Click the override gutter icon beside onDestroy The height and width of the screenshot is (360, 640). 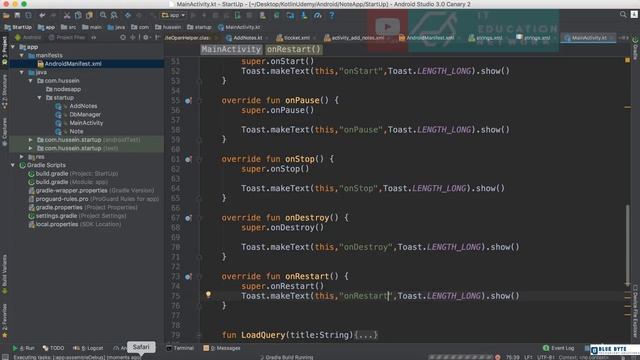(188, 218)
